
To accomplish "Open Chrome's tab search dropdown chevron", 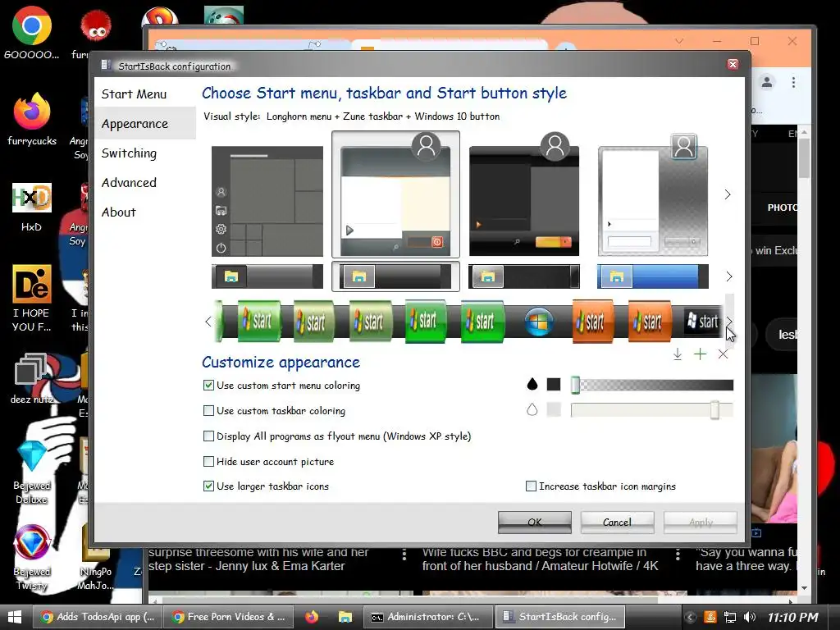I will pyautogui.click(x=678, y=41).
